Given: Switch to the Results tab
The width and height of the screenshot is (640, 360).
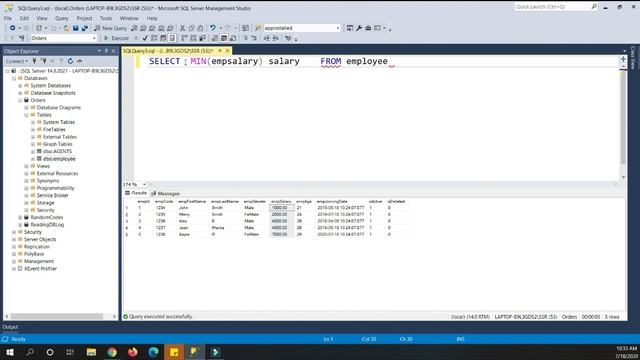Looking at the screenshot, I should [x=136, y=193].
